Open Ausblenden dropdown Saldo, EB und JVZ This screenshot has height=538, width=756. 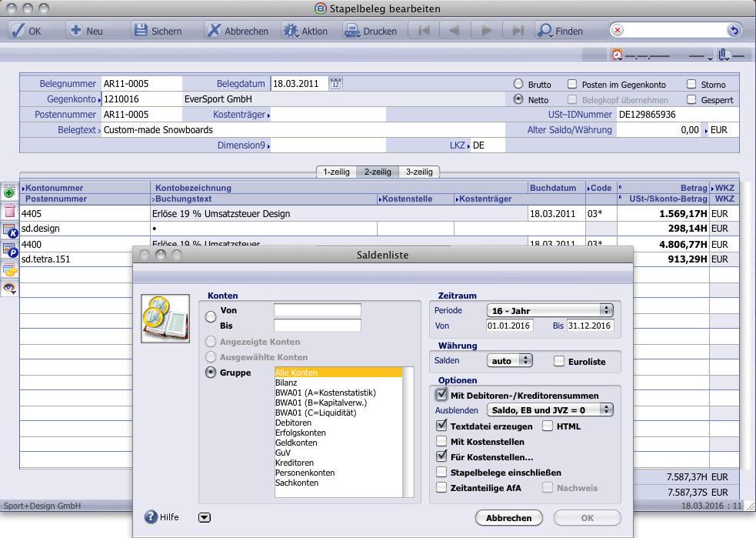tap(550, 409)
